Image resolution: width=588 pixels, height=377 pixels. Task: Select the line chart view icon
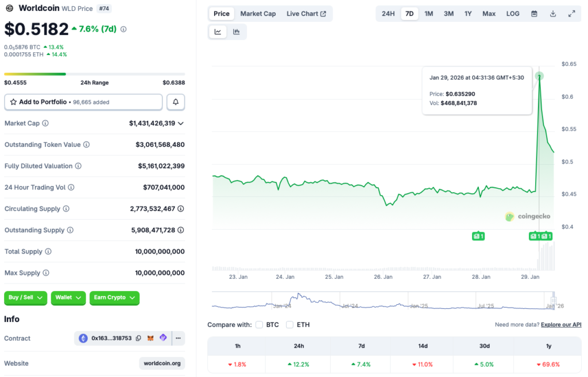click(x=218, y=32)
